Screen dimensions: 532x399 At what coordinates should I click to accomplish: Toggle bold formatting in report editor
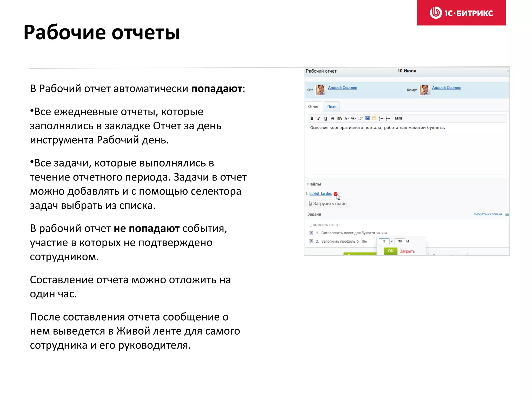coord(312,118)
